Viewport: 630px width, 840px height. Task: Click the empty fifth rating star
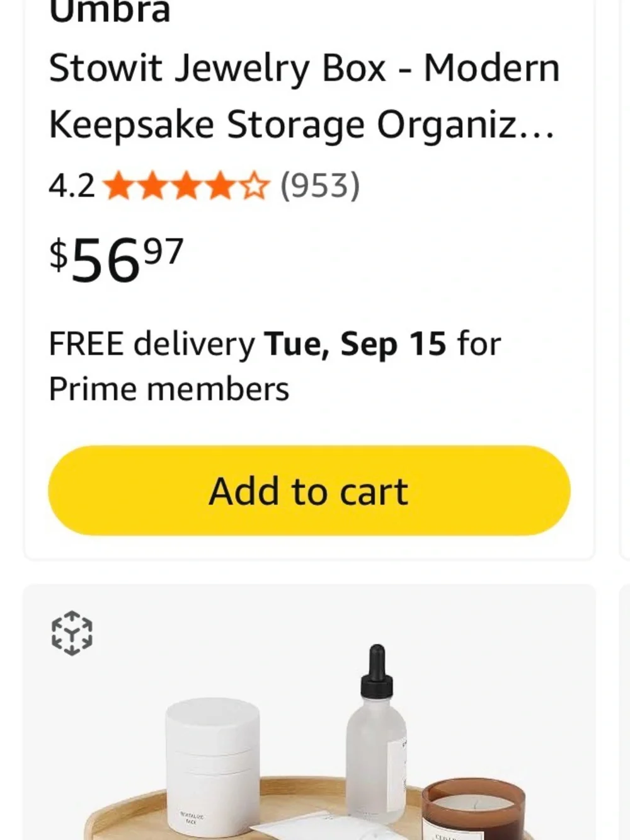[x=254, y=187]
